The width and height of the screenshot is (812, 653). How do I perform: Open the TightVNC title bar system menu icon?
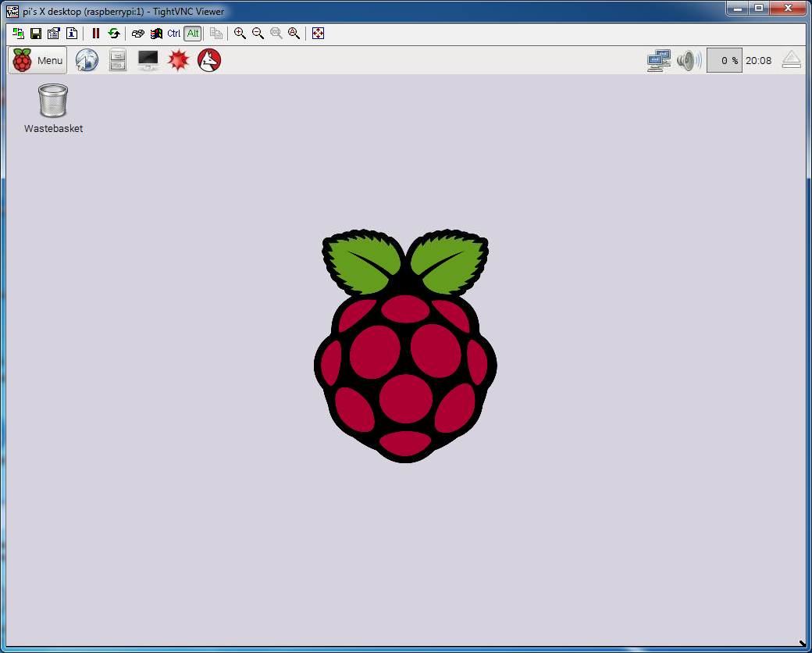point(12,11)
